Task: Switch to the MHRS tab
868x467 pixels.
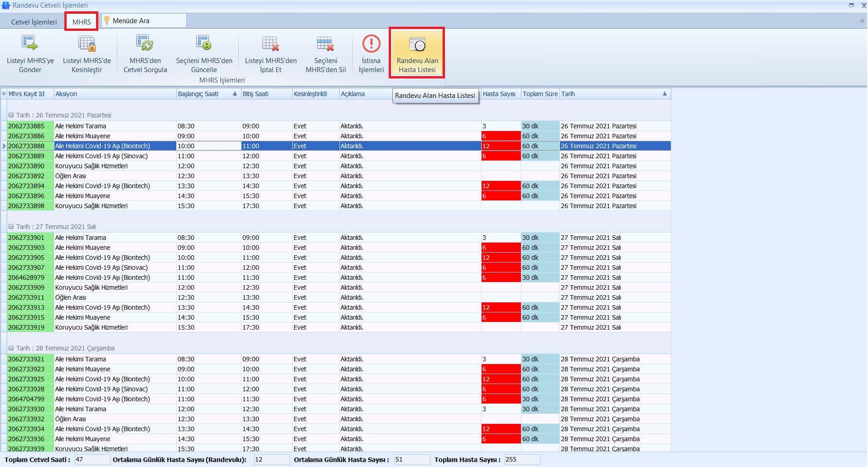Action: (x=82, y=22)
